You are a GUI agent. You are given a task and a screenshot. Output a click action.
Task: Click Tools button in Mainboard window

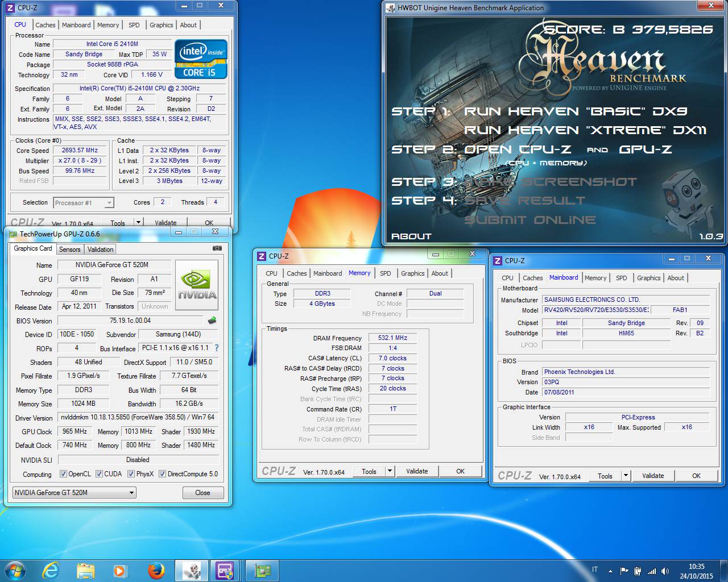[x=605, y=476]
